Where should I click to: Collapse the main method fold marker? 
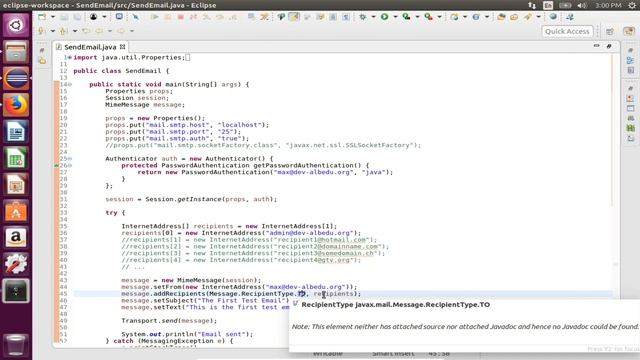[70, 84]
